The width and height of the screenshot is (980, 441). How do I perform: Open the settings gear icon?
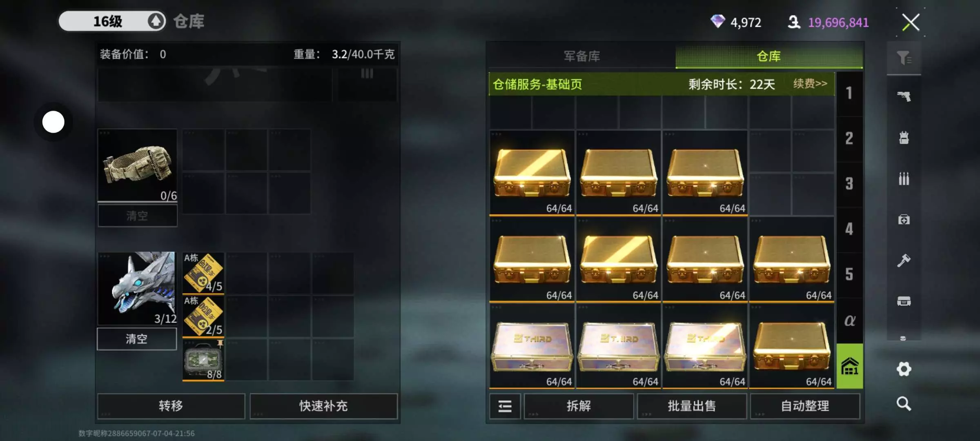pos(904,369)
